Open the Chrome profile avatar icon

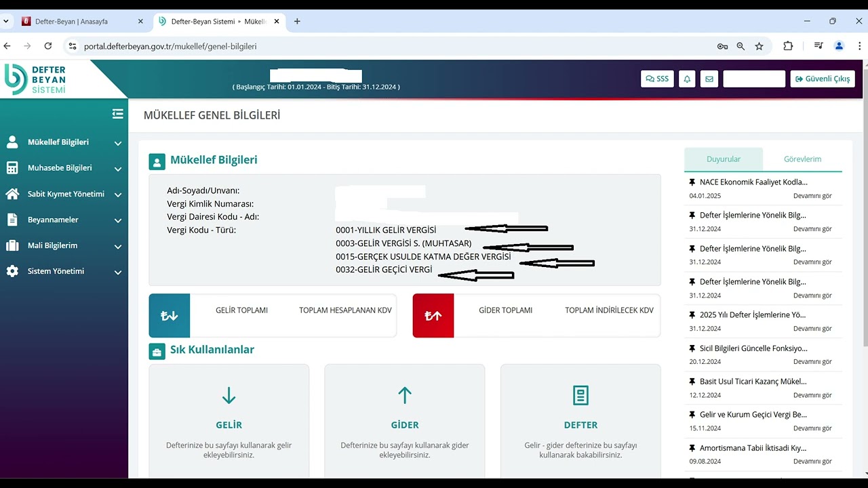tap(839, 46)
